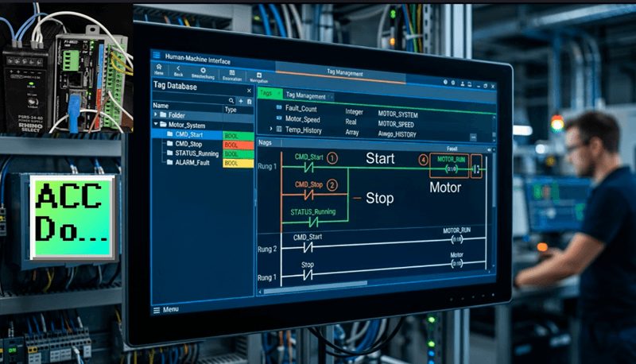Click the Name column header
The height and width of the screenshot is (364, 636).
click(x=161, y=106)
